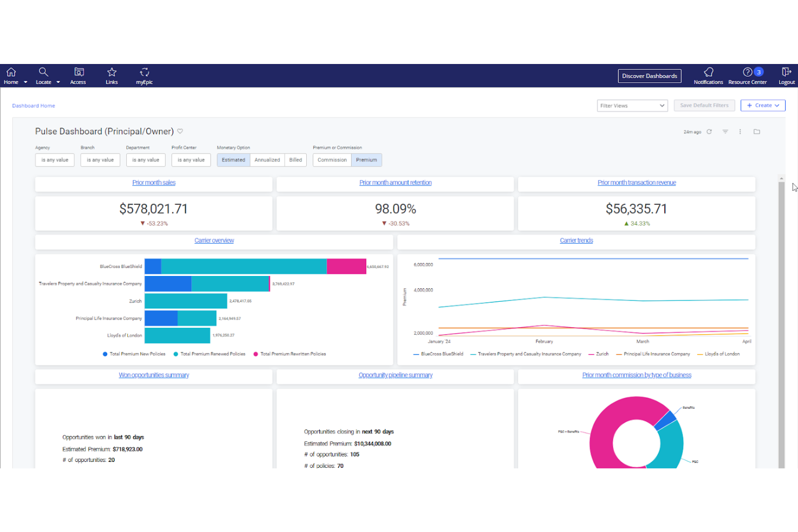Image resolution: width=798 pixels, height=532 pixels.
Task: Click the Zurich bar in Carrier overview
Action: coord(186,301)
